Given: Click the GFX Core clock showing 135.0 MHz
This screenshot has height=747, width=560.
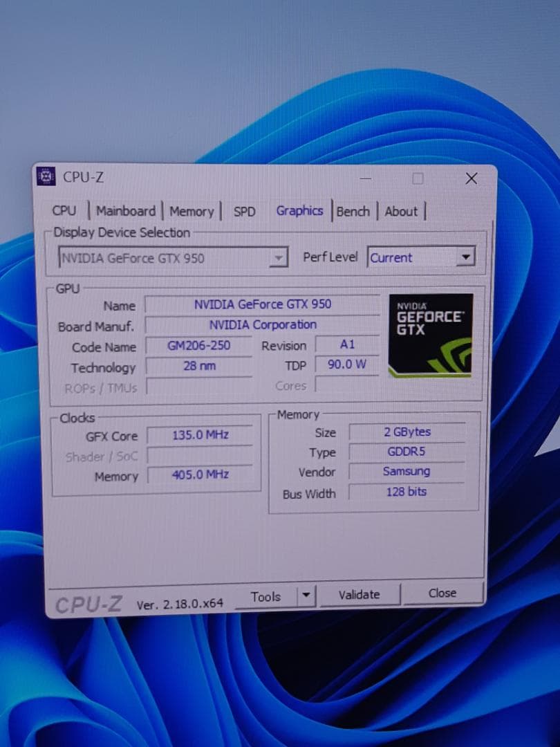Looking at the screenshot, I should (200, 435).
